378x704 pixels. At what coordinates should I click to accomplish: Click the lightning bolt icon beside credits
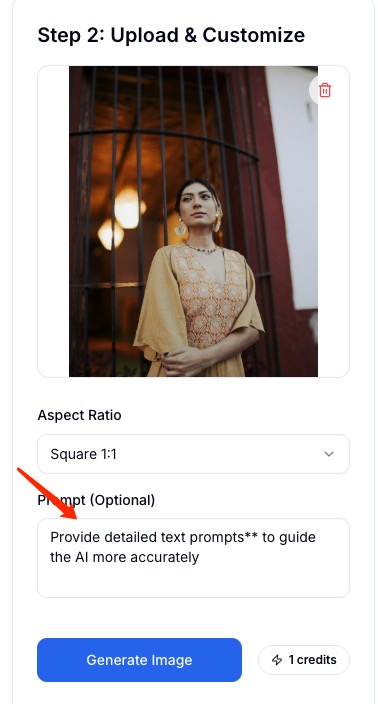[x=277, y=660]
